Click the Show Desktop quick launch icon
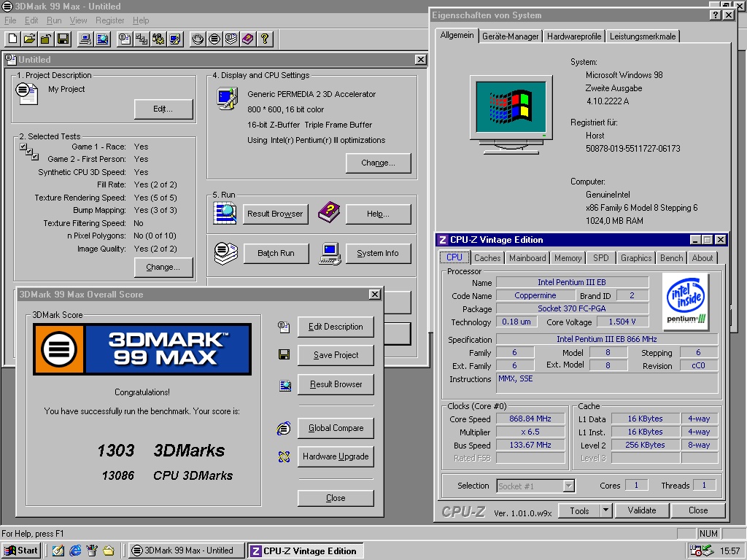Screen dimensions: 747x560 [x=58, y=551]
